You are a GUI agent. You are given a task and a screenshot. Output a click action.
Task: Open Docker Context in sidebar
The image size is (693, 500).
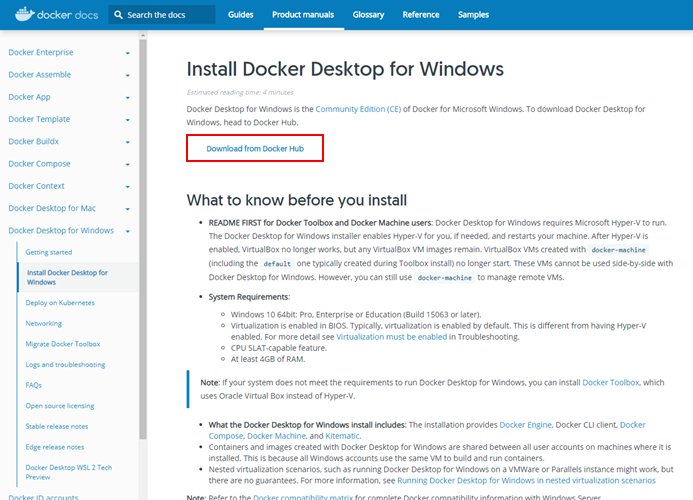pos(36,186)
